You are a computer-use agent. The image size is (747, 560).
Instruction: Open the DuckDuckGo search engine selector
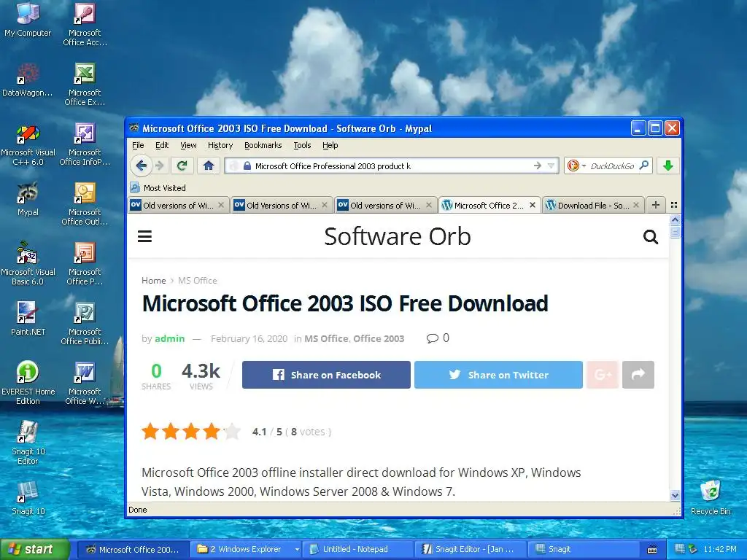pos(576,166)
